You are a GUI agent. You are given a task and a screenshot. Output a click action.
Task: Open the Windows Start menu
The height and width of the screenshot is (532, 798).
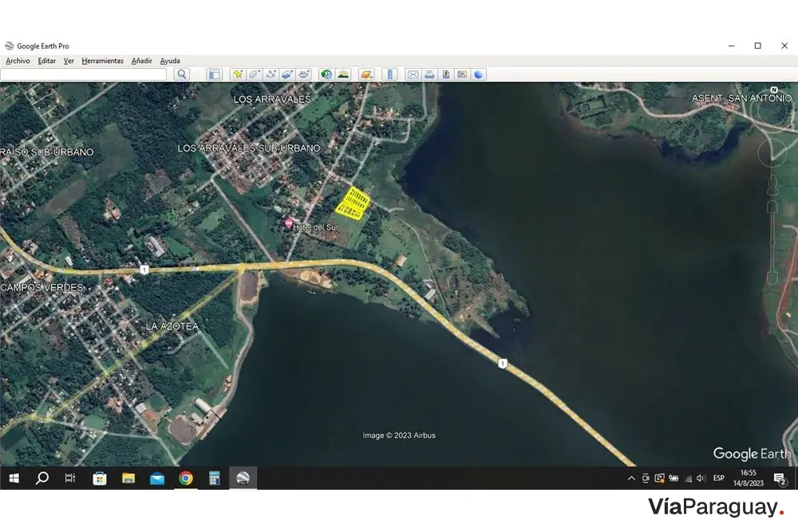click(14, 478)
